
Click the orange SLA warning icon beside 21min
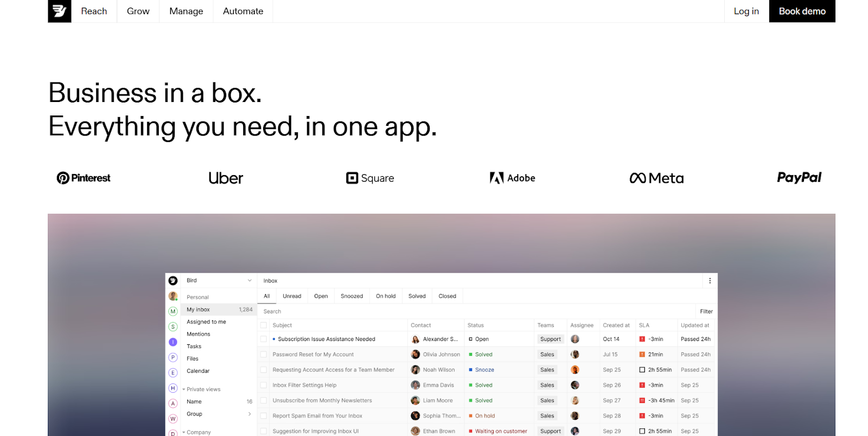point(642,354)
